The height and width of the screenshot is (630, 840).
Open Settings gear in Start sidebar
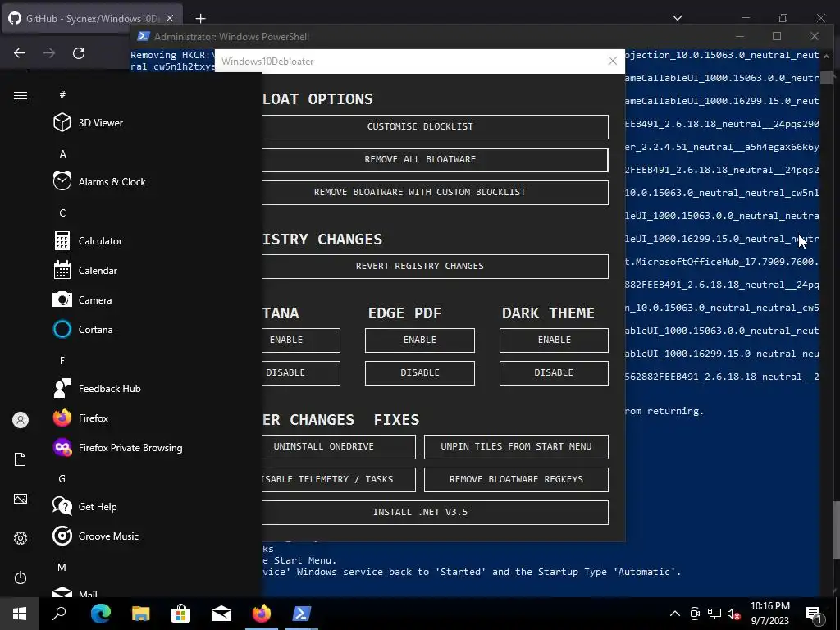(21, 538)
